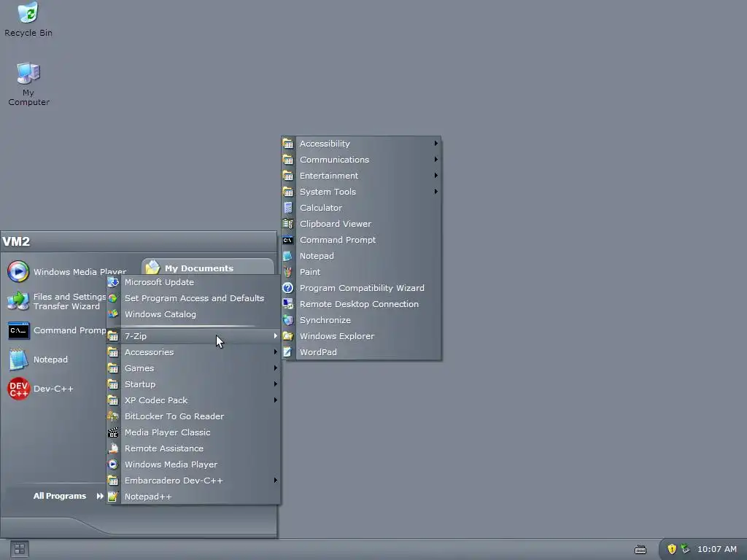Viewport: 747px width, 560px height.
Task: Click the Calculator icon in Accessories
Action: pyautogui.click(x=287, y=208)
